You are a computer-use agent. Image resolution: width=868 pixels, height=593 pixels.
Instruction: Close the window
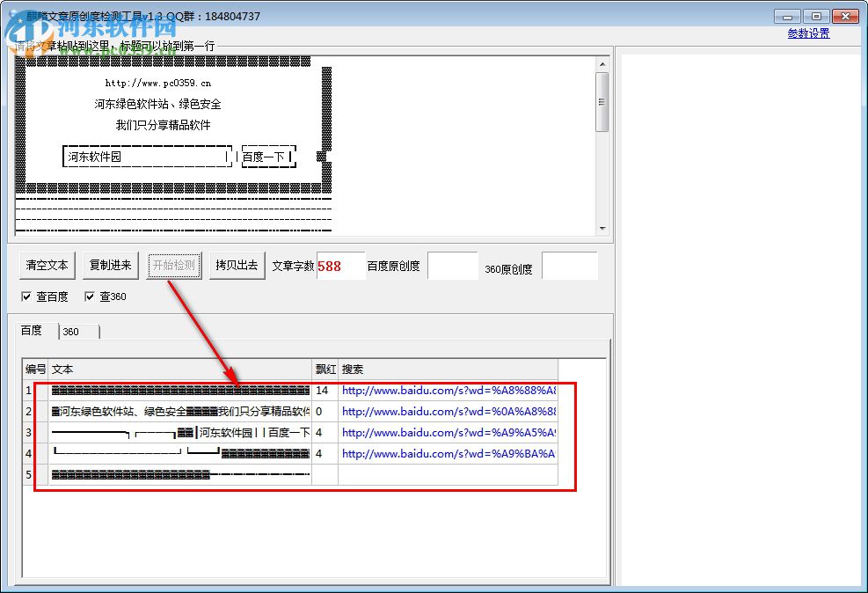pyautogui.click(x=845, y=16)
